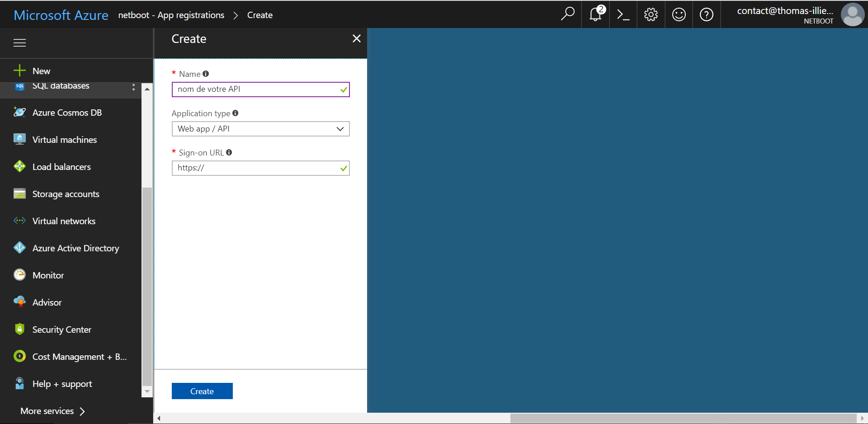Click the Monitor gauge icon
The image size is (868, 424).
click(19, 275)
